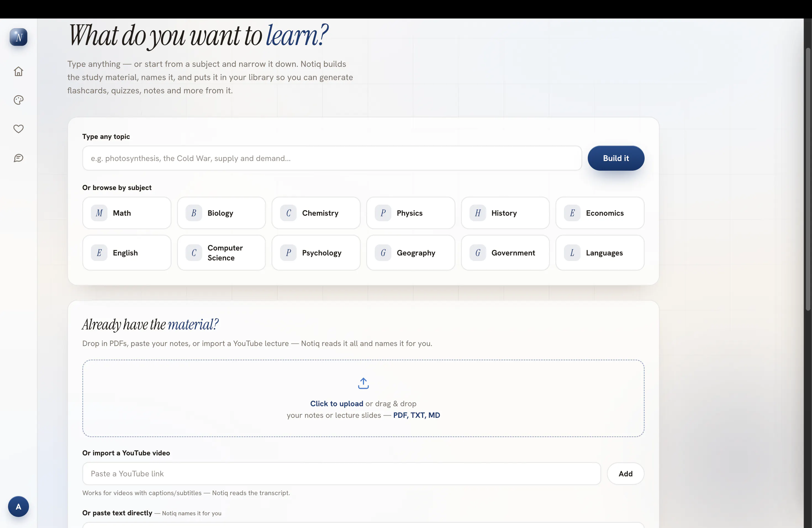Click the 'Already have the material?' heading
This screenshot has height=528, width=812.
[150, 324]
